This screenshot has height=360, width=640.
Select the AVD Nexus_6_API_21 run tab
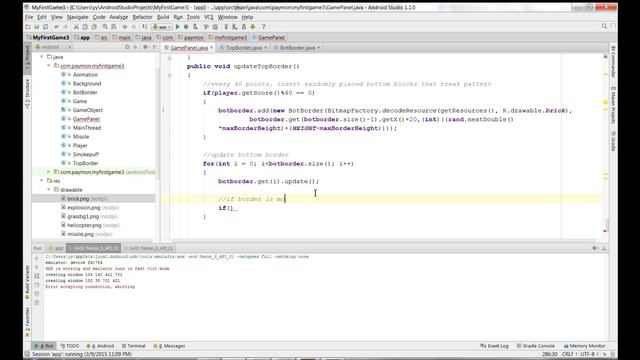point(149,248)
